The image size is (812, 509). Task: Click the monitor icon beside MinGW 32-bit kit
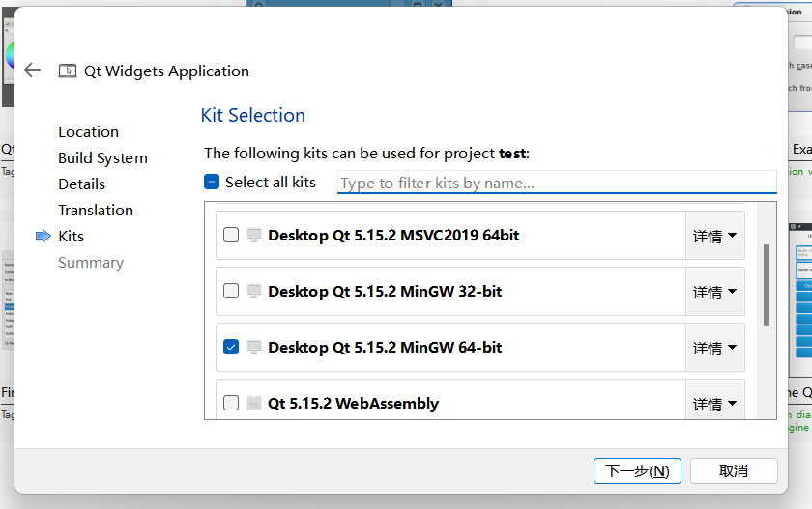click(x=255, y=291)
